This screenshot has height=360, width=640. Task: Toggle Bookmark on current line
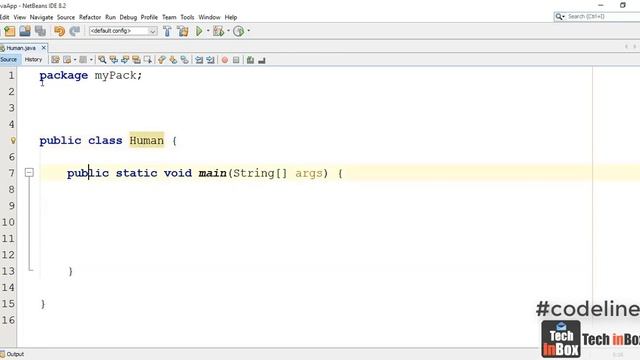tap(184, 60)
